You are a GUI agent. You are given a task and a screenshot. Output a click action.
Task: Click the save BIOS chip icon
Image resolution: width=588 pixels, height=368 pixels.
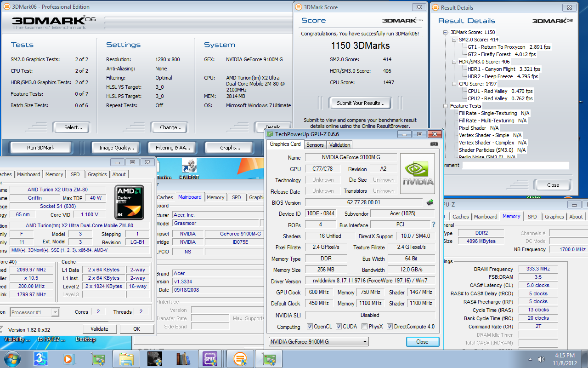430,202
